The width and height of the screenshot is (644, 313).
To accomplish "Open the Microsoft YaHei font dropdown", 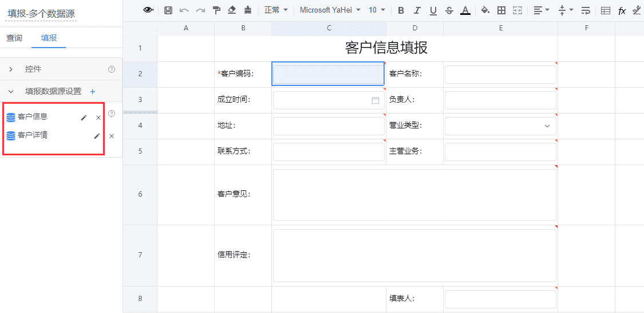I will 330,10.
